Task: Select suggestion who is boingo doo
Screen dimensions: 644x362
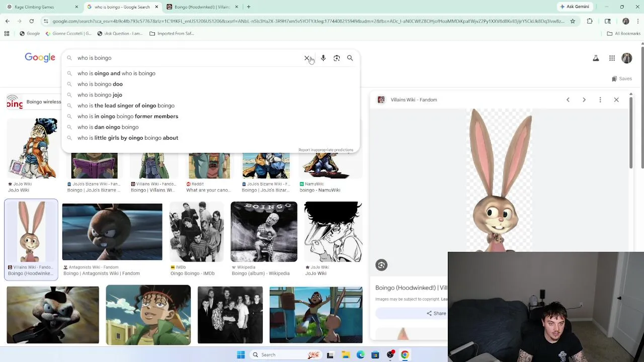Action: pos(210,84)
